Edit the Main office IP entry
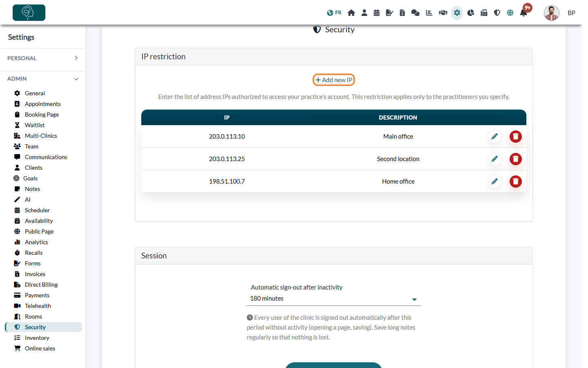 tap(494, 137)
